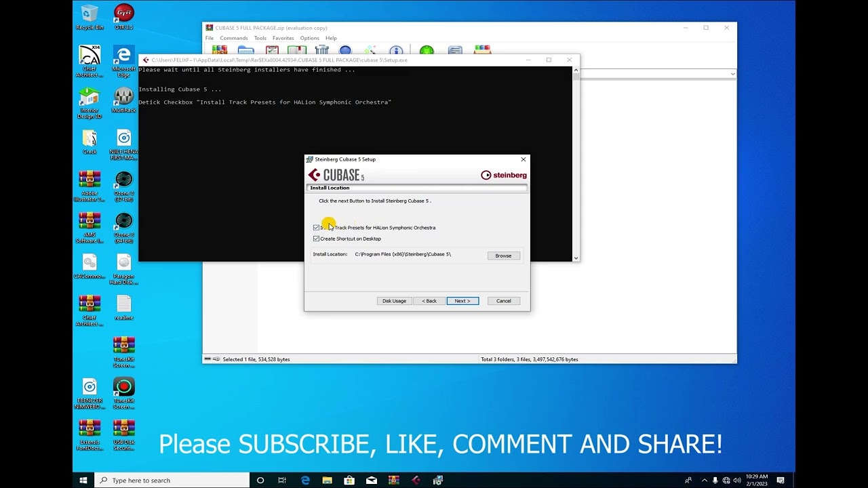Click the Cortana circle taskbar icon
Image resolution: width=868 pixels, height=488 pixels.
260,480
